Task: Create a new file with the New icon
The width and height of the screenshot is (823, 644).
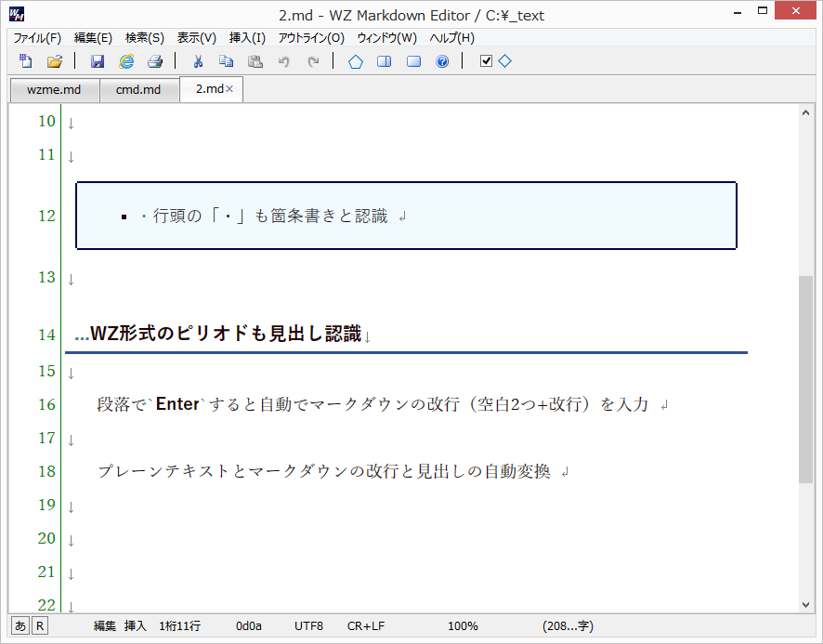Action: point(23,61)
